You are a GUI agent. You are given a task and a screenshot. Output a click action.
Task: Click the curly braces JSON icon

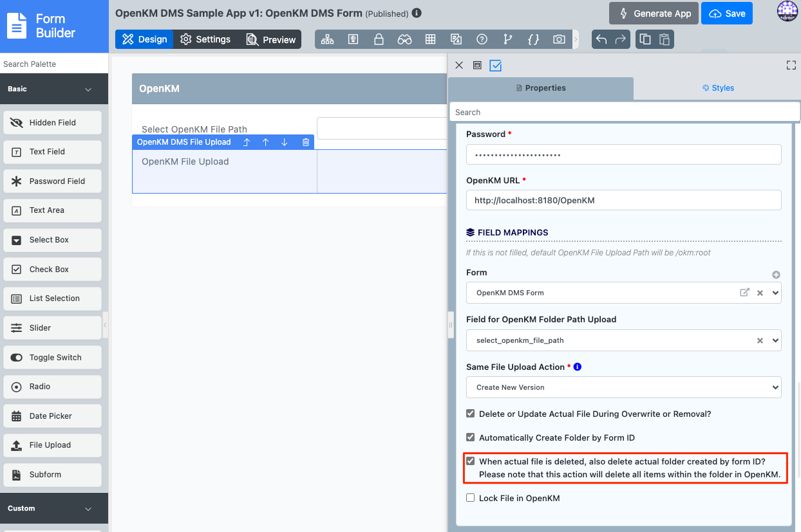click(533, 39)
